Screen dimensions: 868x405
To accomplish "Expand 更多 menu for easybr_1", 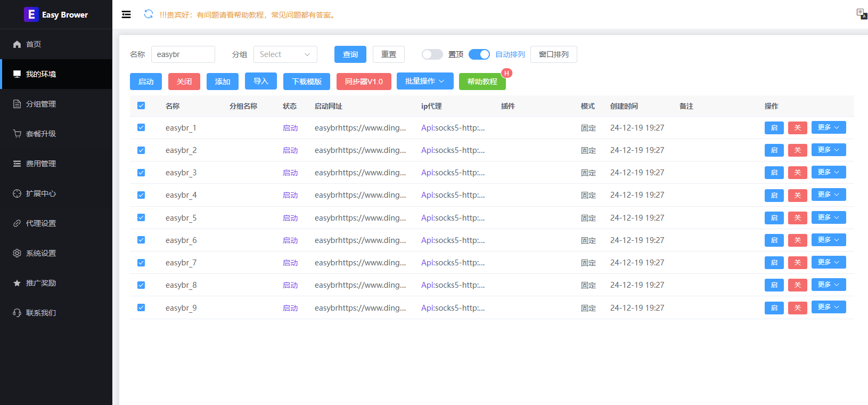I will 829,127.
